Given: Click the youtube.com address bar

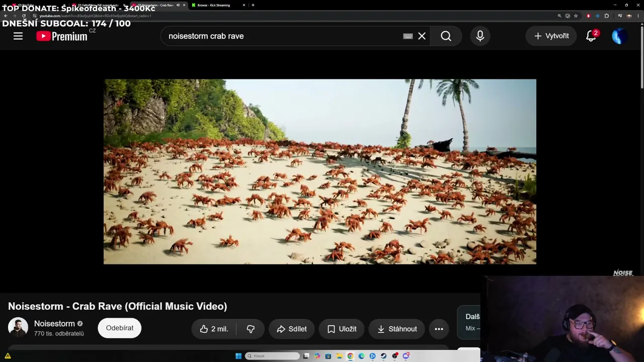Looking at the screenshot, I should point(292,16).
